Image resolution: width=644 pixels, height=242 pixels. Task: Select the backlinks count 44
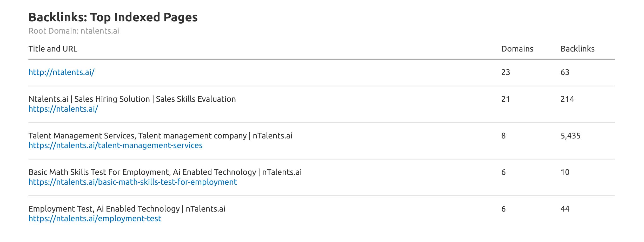click(565, 209)
